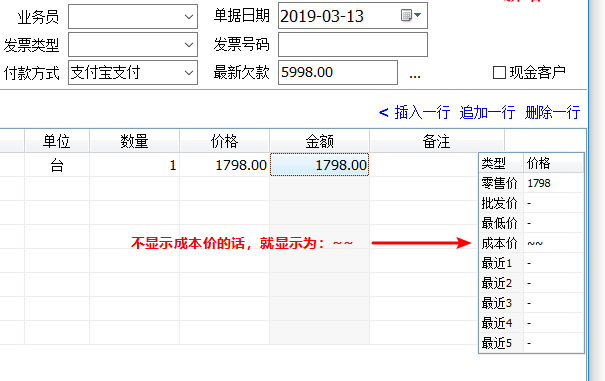This screenshot has width=605, height=381.
Task: Select the 成本价 row in price panel
Action: pos(531,243)
